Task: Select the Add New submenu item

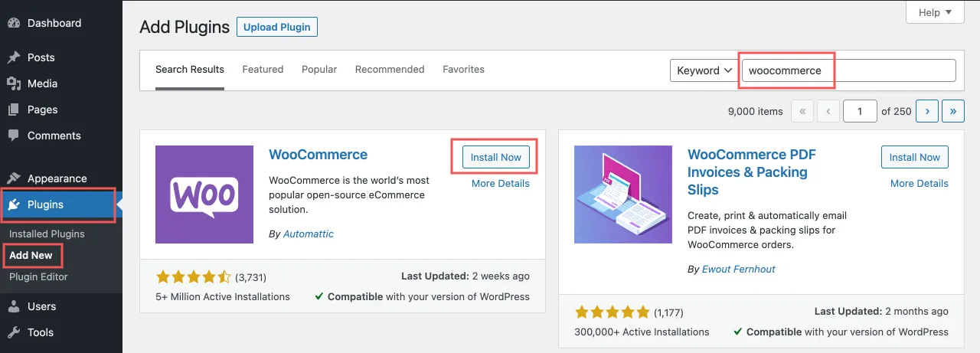Action: click(31, 255)
